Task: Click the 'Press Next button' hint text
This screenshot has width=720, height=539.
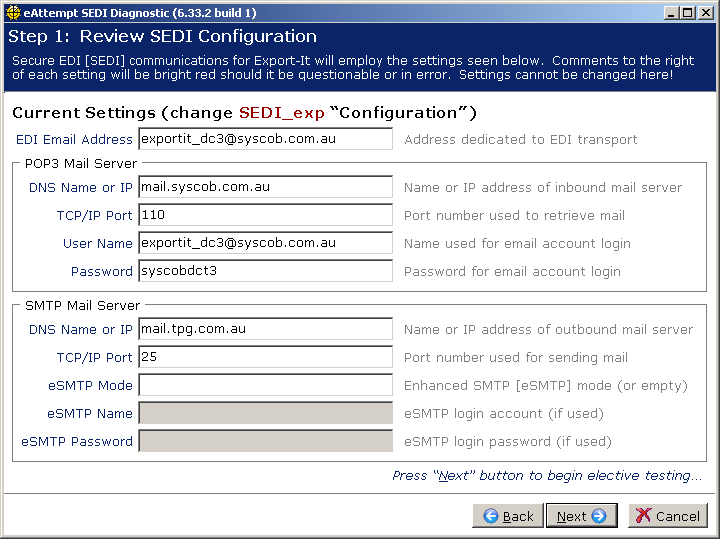Action: (x=547, y=475)
